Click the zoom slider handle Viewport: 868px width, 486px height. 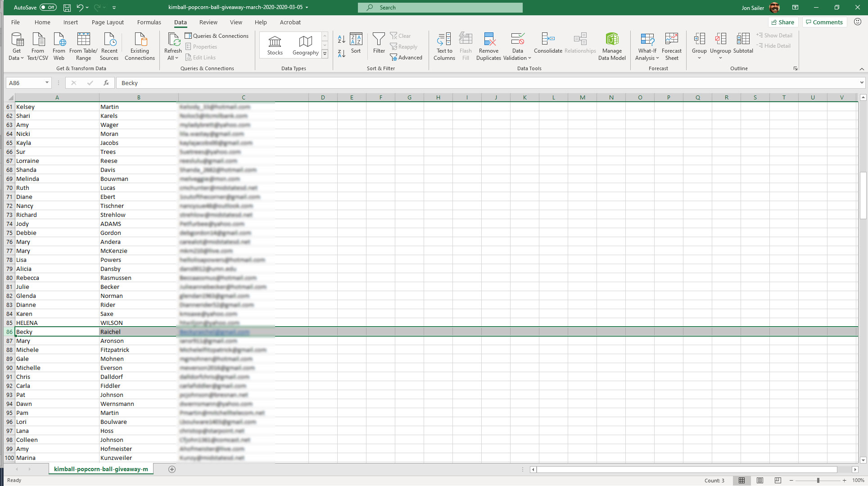point(818,480)
